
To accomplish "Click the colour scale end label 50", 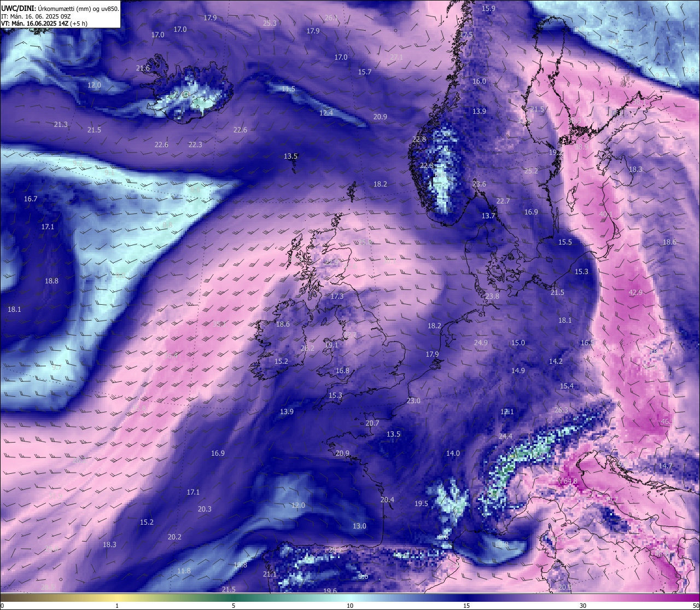I will 696,606.
